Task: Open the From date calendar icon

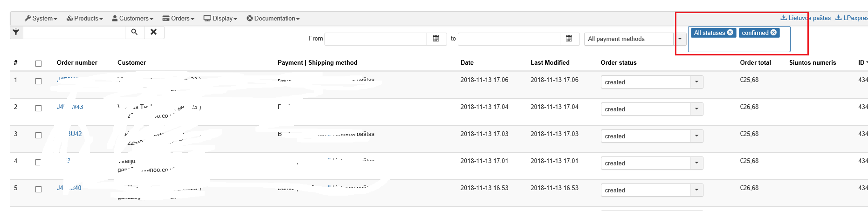Action: [436, 39]
